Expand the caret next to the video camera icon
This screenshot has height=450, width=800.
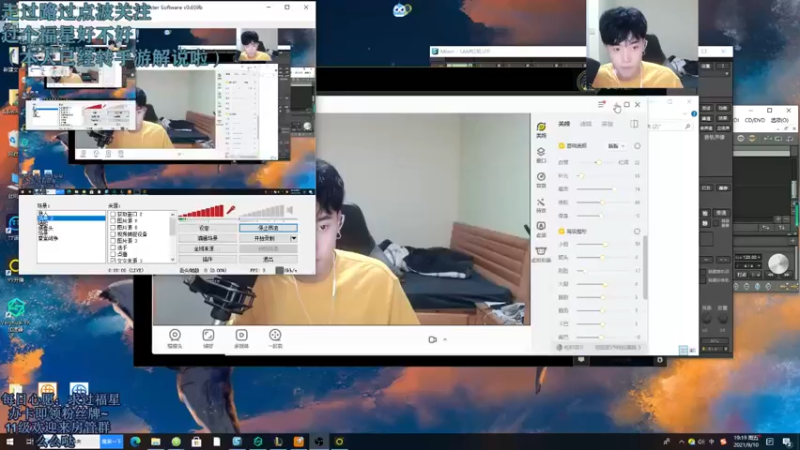tap(445, 339)
